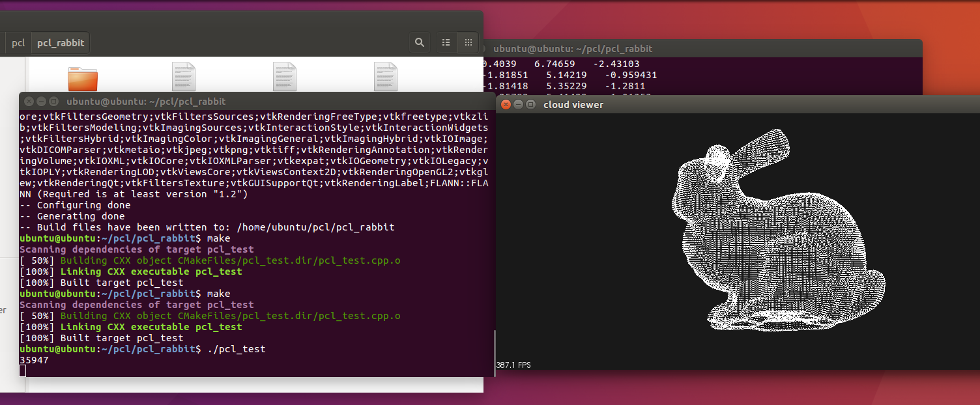Switch to grid view in the file manager
Viewport: 980px width, 405px height.
[x=468, y=42]
